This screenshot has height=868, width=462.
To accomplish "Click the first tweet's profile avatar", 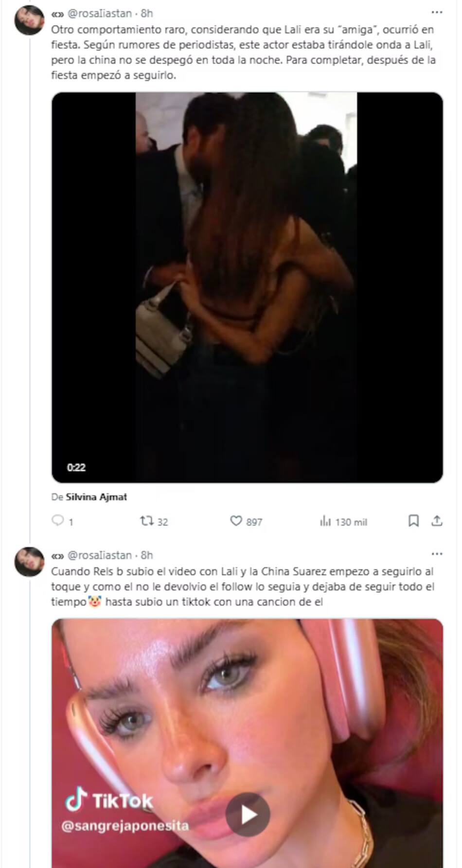I will coord(29,20).
